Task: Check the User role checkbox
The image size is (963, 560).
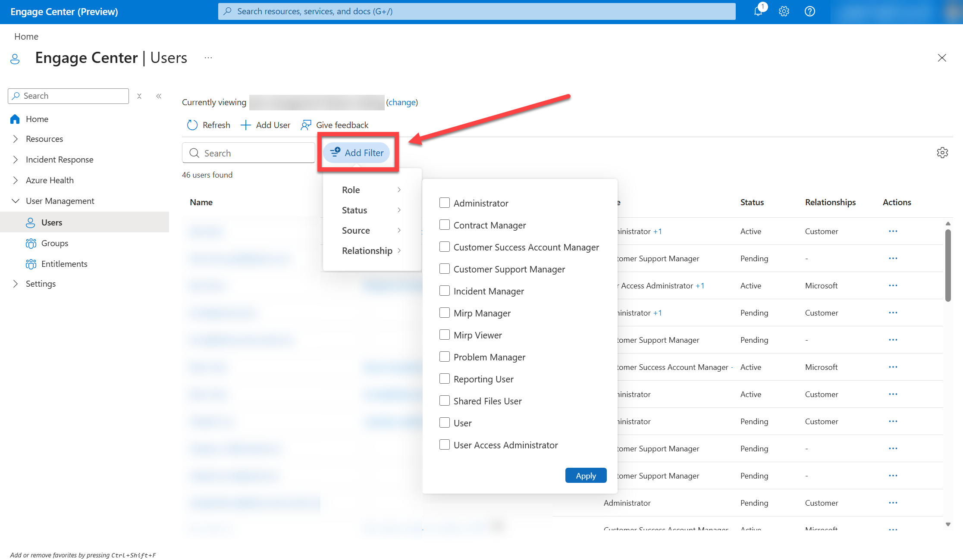Action: point(445,422)
